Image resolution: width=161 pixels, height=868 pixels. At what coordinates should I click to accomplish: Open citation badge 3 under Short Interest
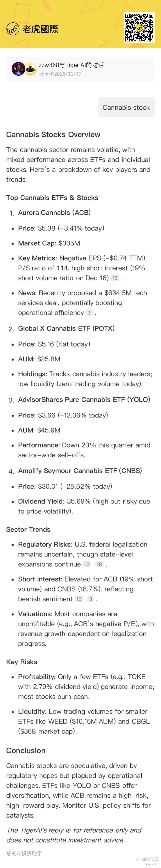pos(91,599)
